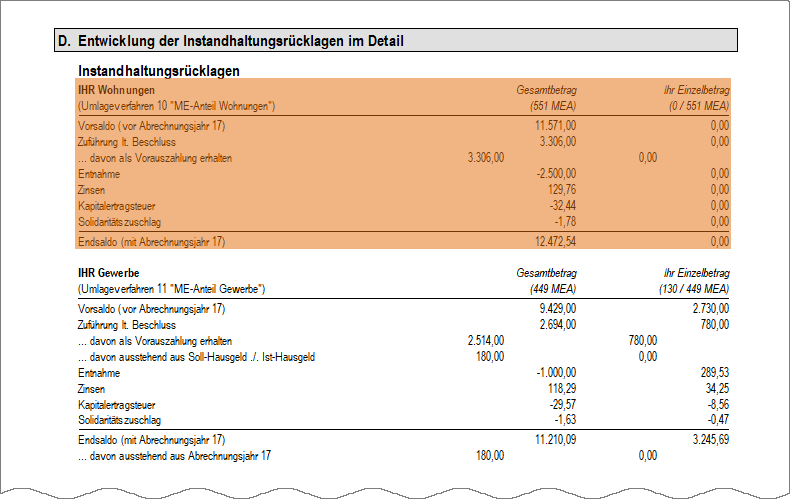This screenshot has height=500, width=790.
Task: Click the Gewerbe Vorsaldo amount 9.429,00
Action: pyautogui.click(x=558, y=308)
